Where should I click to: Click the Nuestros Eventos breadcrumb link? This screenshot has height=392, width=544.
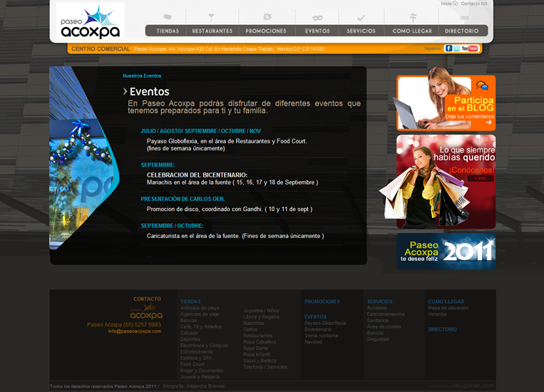(x=142, y=76)
